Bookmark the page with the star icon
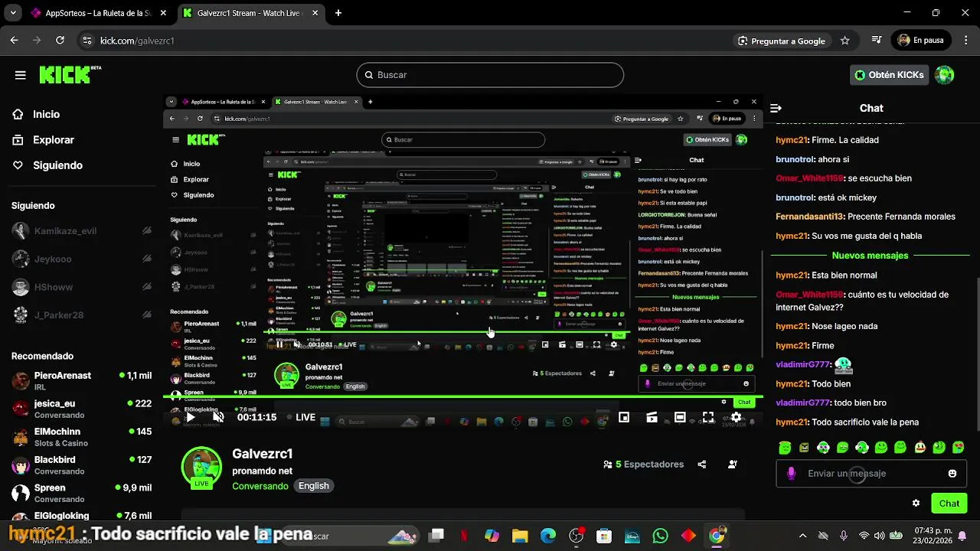Screen dimensions: 980x551 tap(844, 41)
